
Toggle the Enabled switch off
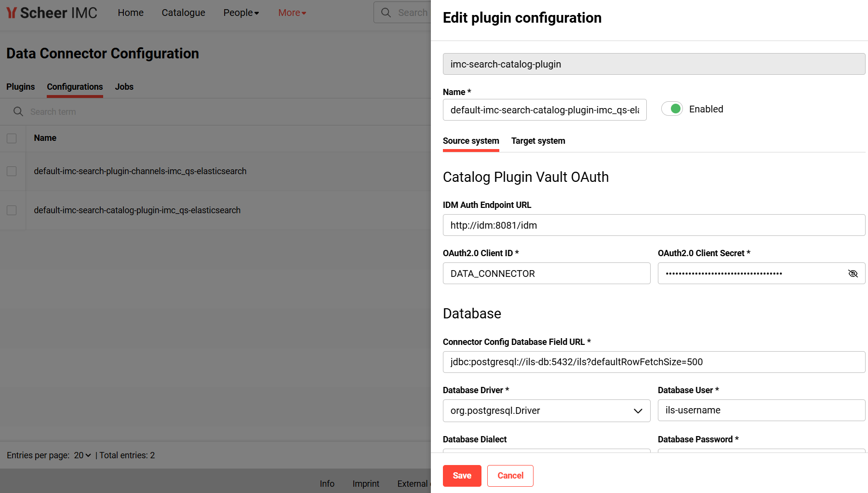coord(672,109)
